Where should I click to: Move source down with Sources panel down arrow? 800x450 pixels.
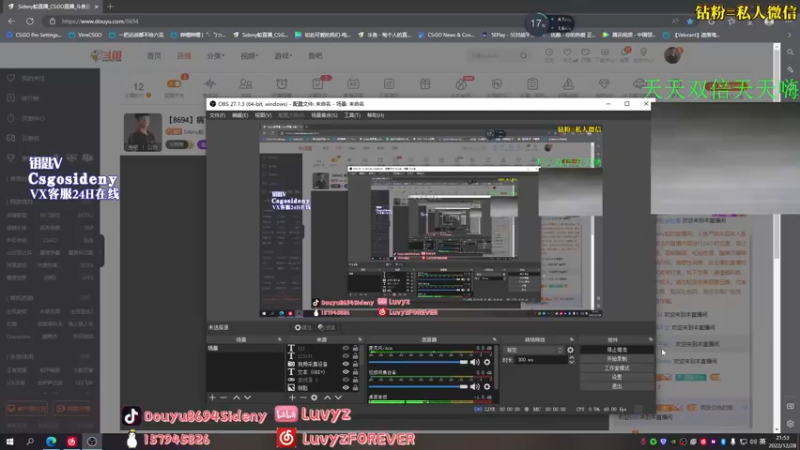pyautogui.click(x=338, y=397)
